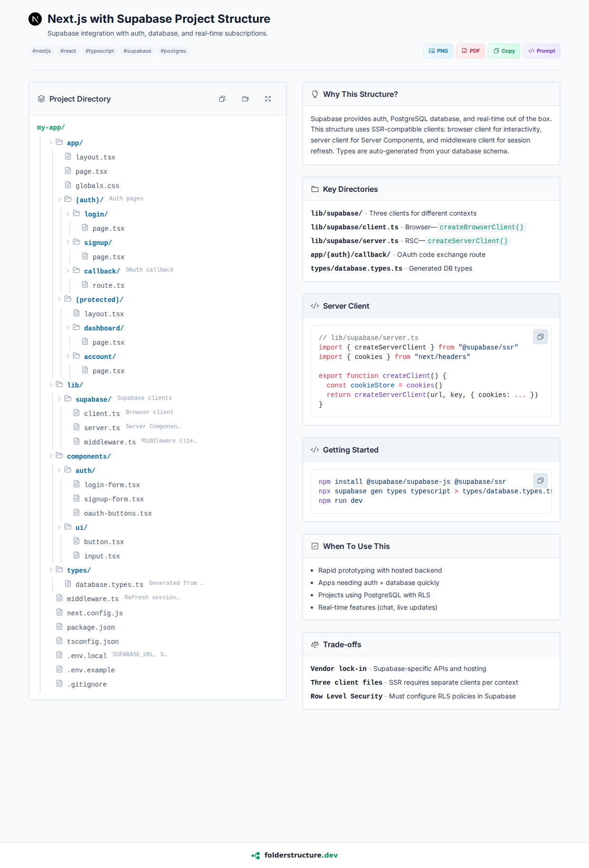
Task: Toggle the (protected)/ folder
Action: (x=59, y=299)
